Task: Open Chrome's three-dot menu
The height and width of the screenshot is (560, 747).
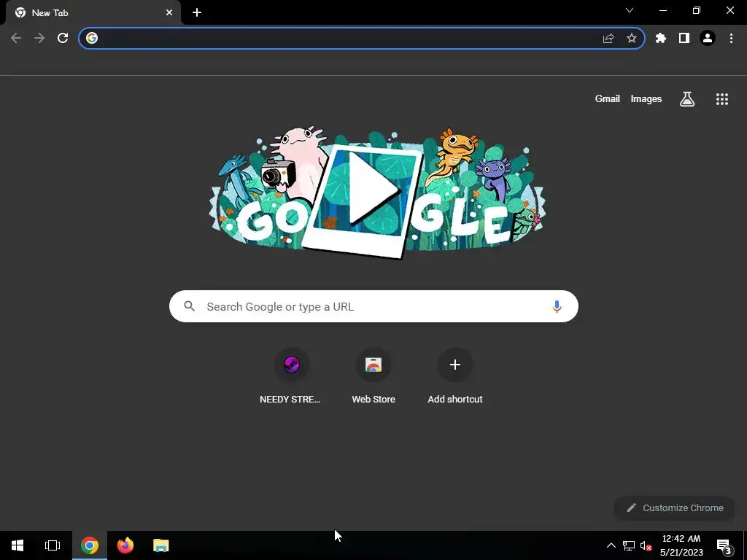Action: coord(731,38)
